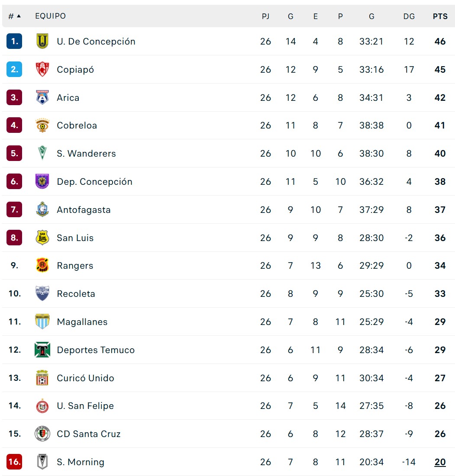Image resolution: width=455 pixels, height=476 pixels.
Task: Click the San Luis yellow badge
Action: click(x=42, y=238)
